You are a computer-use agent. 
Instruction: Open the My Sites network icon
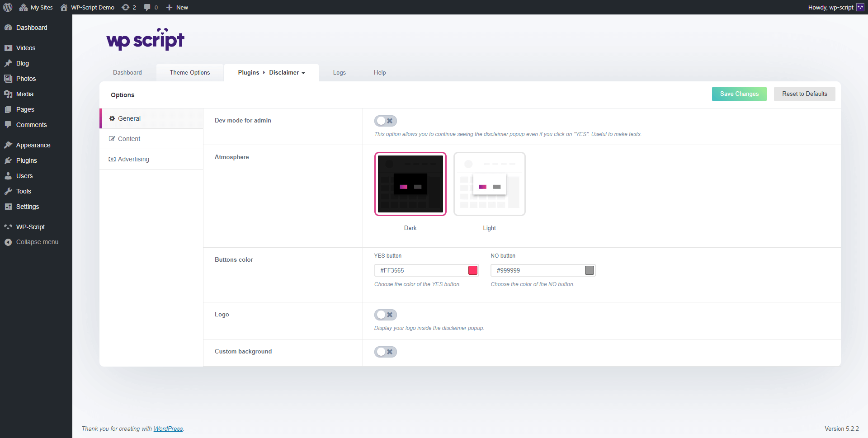point(24,7)
